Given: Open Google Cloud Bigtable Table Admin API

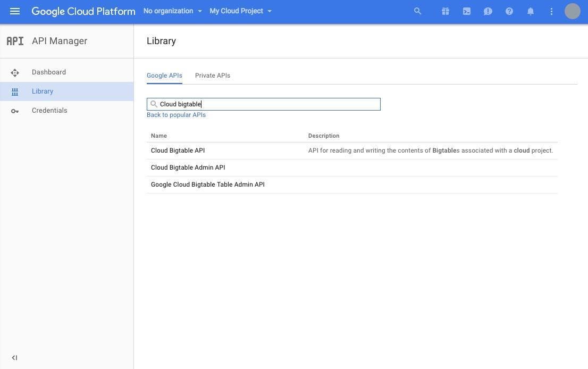Looking at the screenshot, I should pyautogui.click(x=208, y=184).
